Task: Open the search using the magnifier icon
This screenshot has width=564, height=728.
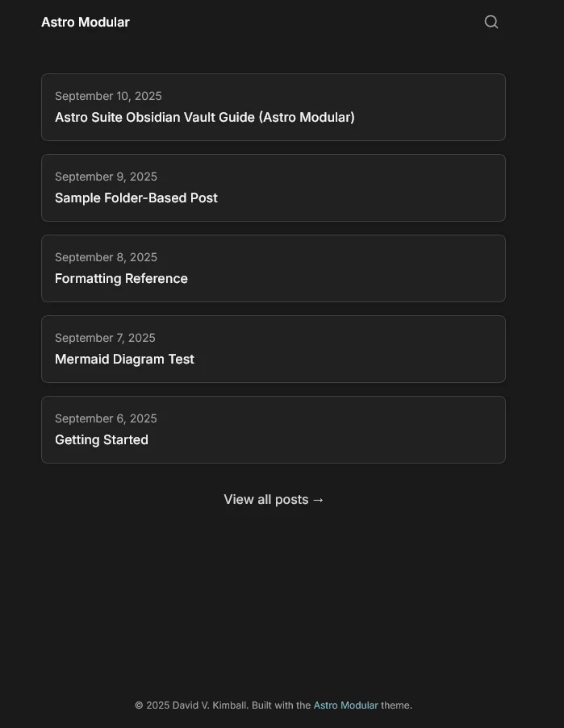Action: [491, 22]
